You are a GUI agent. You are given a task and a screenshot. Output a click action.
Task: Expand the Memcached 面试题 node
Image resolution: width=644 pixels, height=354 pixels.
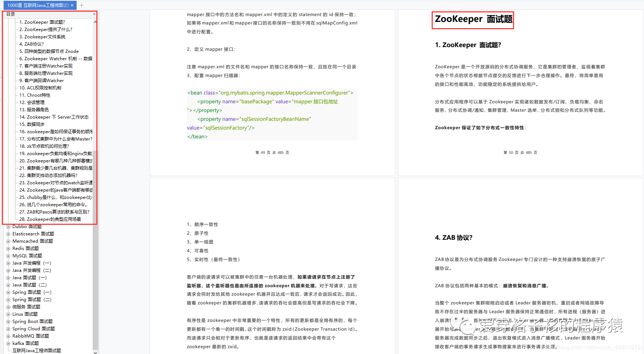pyautogui.click(x=9, y=241)
